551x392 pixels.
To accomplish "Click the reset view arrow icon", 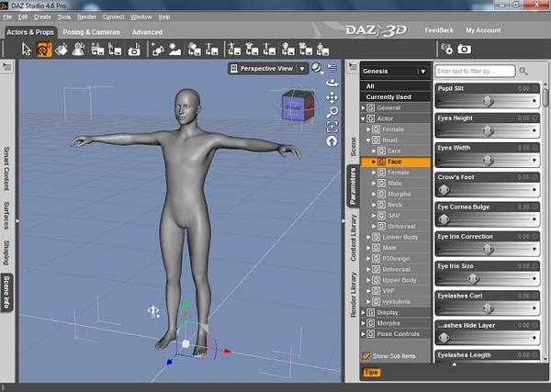I will 332,141.
